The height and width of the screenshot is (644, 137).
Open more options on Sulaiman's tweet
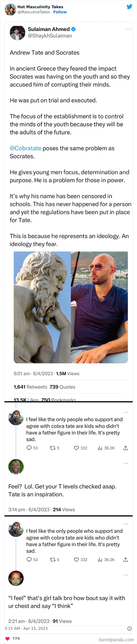(x=129, y=29)
